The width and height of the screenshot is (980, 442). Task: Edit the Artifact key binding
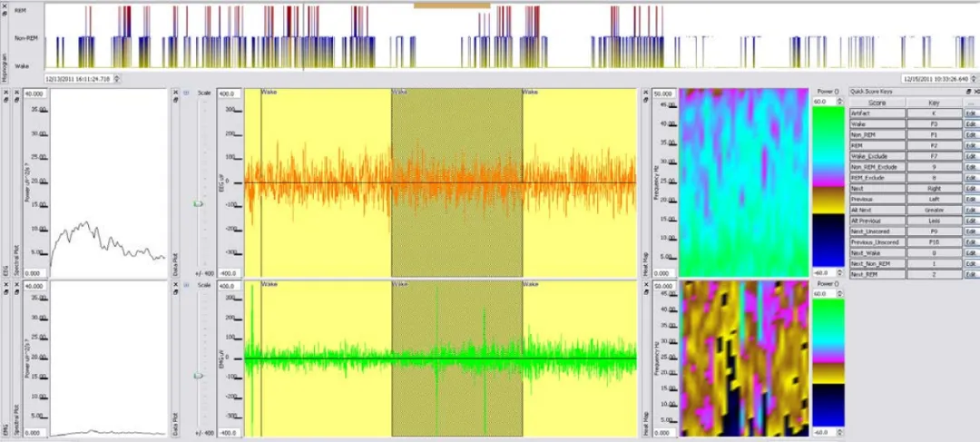click(971, 113)
